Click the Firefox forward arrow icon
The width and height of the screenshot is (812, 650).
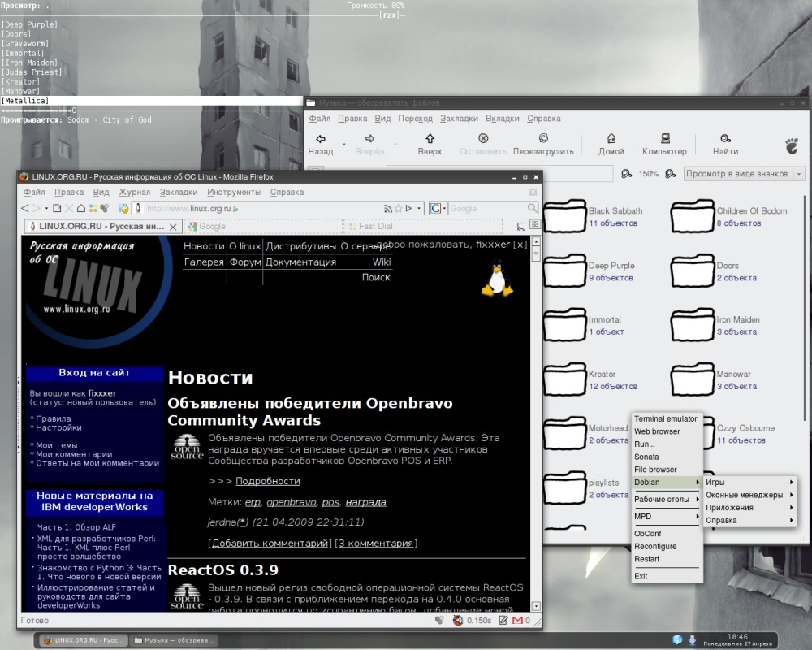37,208
